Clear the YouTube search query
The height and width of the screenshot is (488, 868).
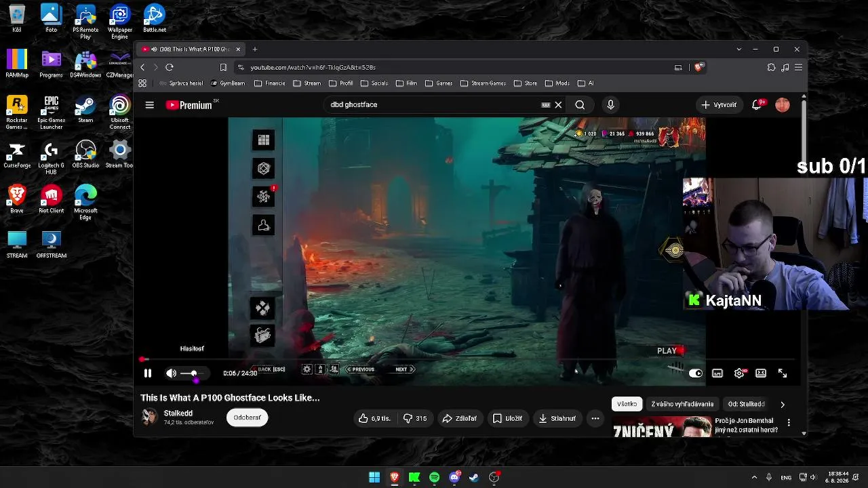(558, 105)
